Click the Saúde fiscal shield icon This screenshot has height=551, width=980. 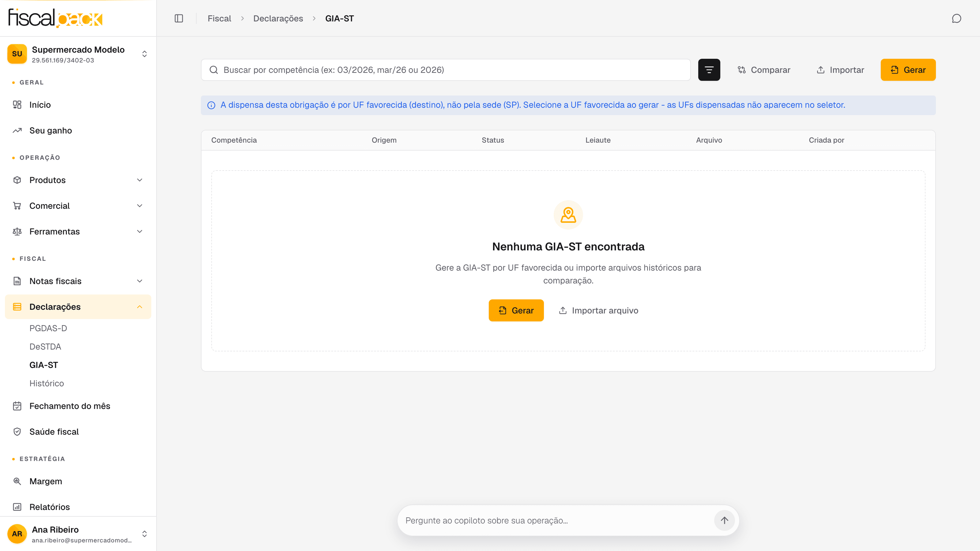point(17,432)
